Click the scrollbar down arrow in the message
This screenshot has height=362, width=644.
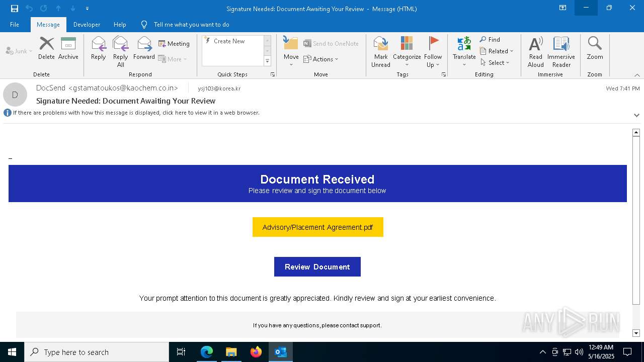click(636, 333)
